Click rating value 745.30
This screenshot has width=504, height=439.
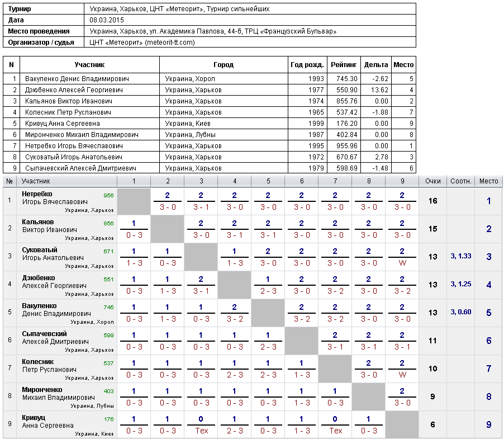tap(347, 79)
